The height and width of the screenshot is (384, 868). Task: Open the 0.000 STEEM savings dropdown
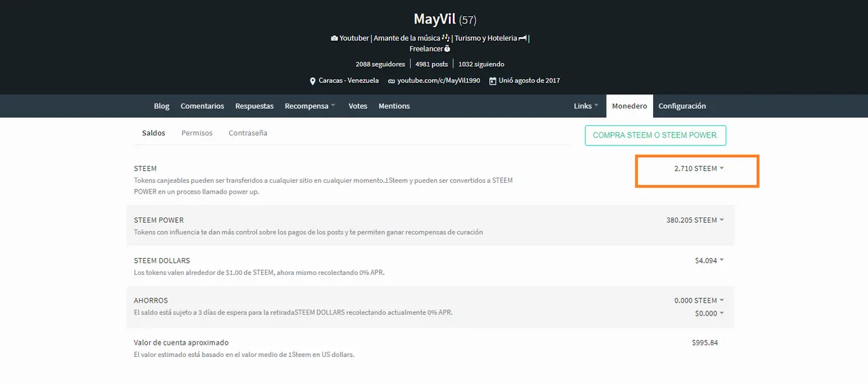[699, 301]
